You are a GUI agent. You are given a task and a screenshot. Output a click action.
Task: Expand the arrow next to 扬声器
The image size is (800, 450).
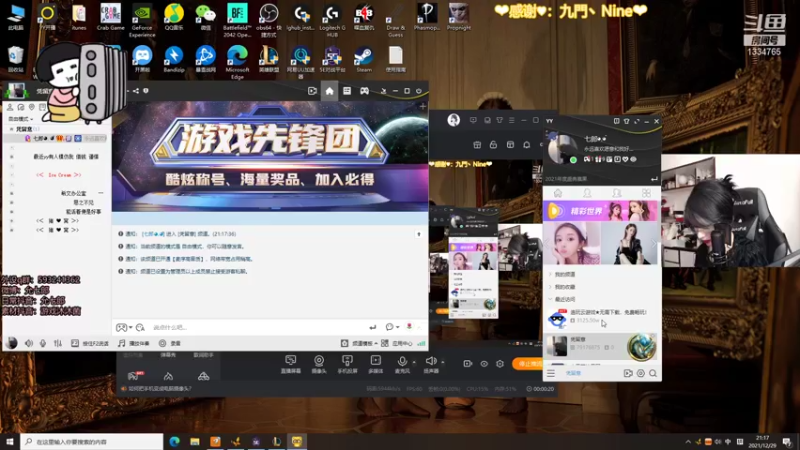[x=442, y=362]
